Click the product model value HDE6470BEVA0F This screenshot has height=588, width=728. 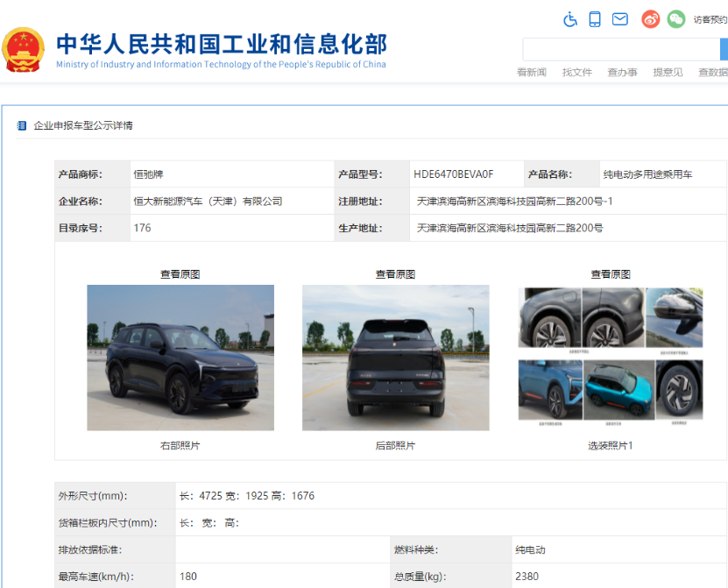[454, 174]
